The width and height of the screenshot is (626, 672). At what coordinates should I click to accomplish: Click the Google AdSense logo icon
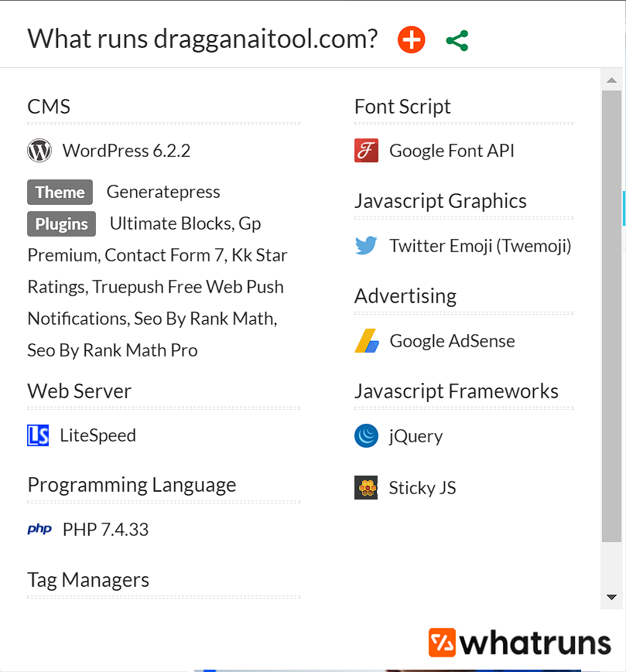pyautogui.click(x=367, y=341)
